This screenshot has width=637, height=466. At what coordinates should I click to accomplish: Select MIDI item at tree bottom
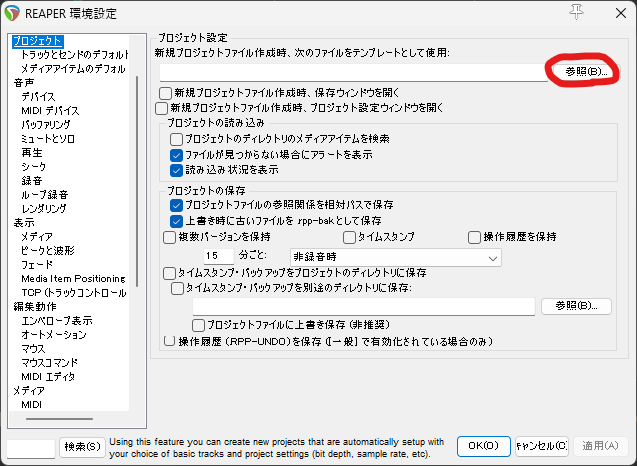point(32,405)
